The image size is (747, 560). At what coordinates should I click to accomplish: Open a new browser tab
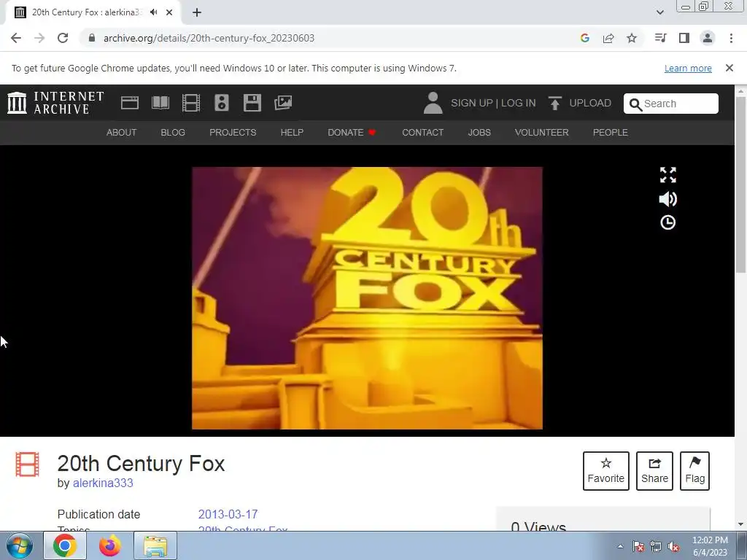point(197,12)
